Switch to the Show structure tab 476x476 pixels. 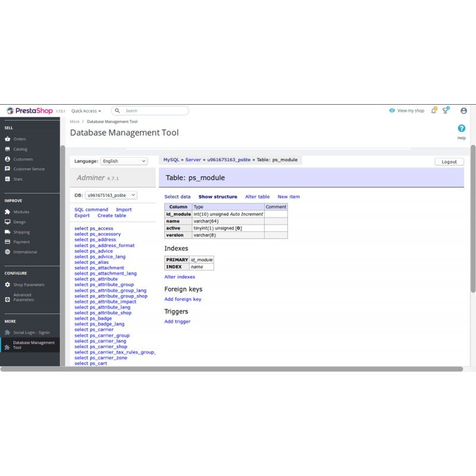[x=218, y=197]
